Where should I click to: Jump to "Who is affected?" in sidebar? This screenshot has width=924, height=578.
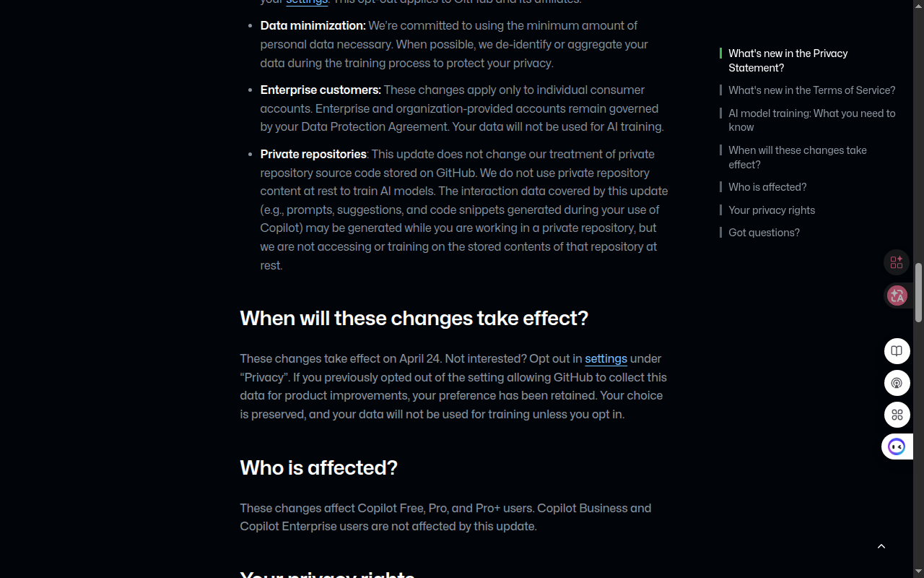pos(767,187)
